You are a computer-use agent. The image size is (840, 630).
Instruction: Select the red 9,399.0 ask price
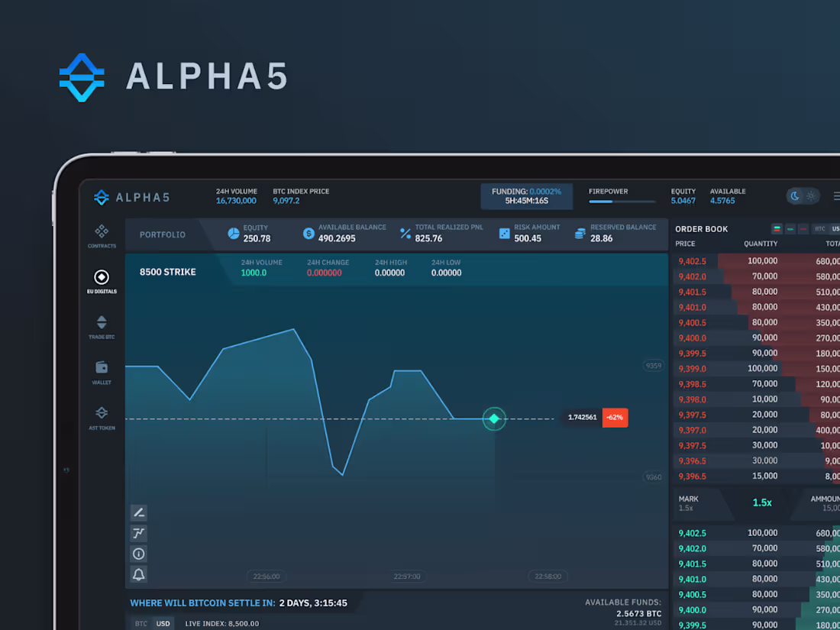(692, 369)
